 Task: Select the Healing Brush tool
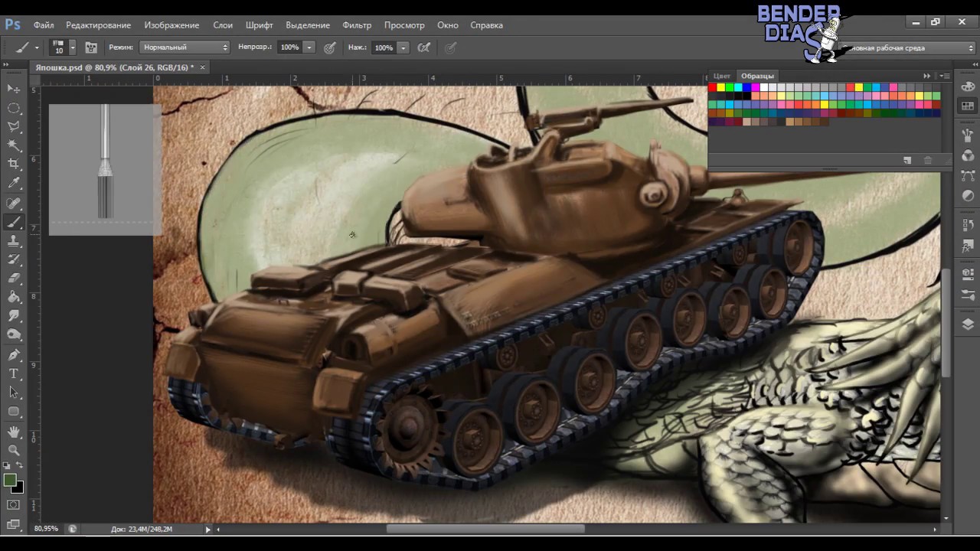coord(14,204)
